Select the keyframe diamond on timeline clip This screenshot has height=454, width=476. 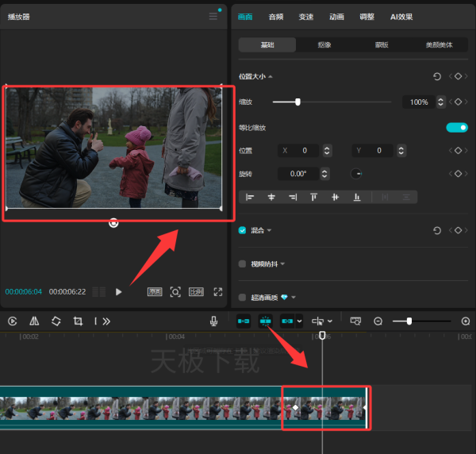295,407
